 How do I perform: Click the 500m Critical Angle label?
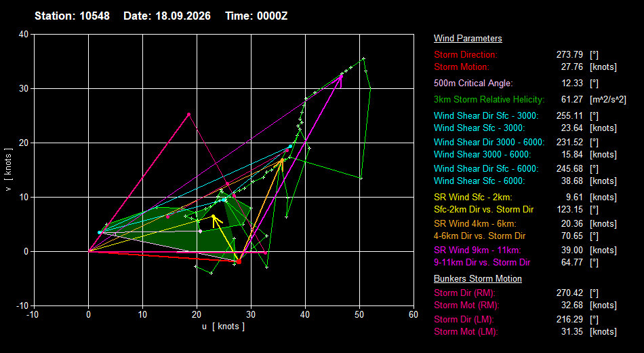pos(473,83)
